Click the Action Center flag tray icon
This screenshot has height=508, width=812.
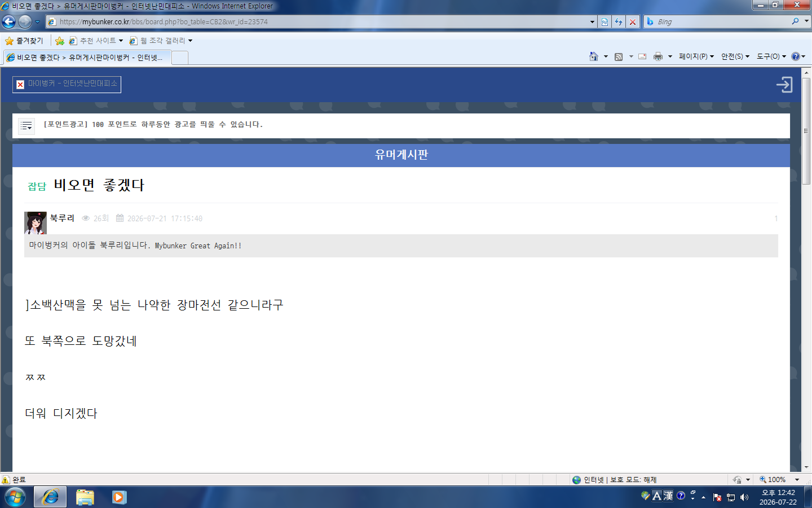[x=717, y=497]
